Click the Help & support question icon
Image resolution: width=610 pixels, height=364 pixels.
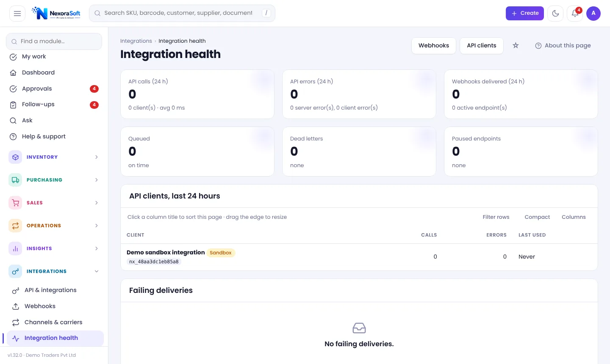tap(13, 137)
